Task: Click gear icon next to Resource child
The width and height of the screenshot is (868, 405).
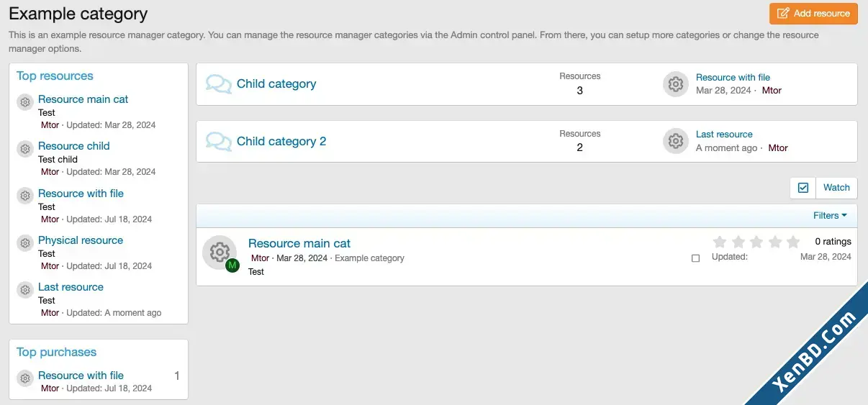Action: click(25, 149)
